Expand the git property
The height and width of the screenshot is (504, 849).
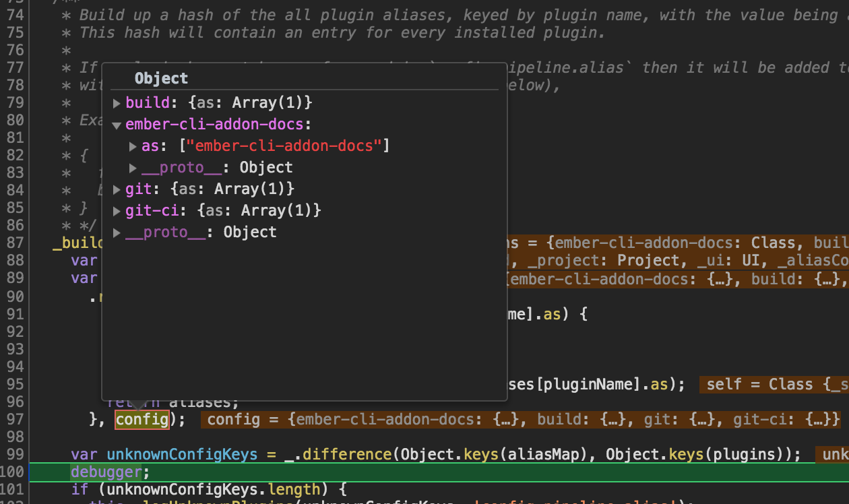(x=117, y=189)
